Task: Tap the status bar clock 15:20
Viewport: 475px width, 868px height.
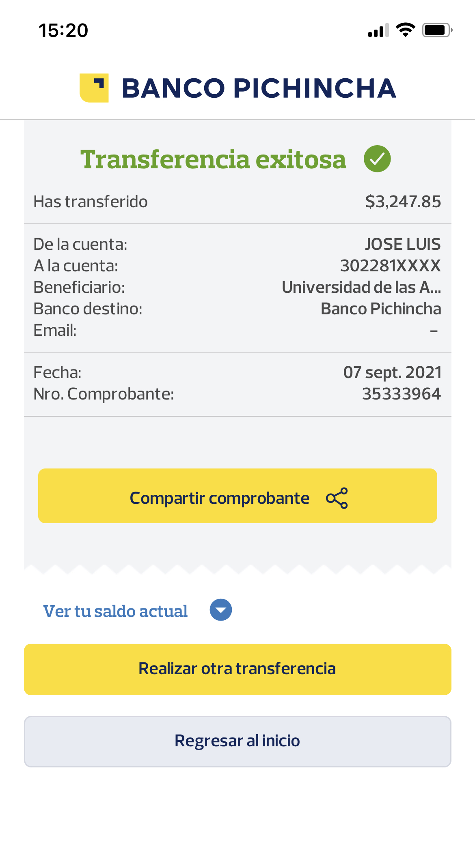Action: 63,30
